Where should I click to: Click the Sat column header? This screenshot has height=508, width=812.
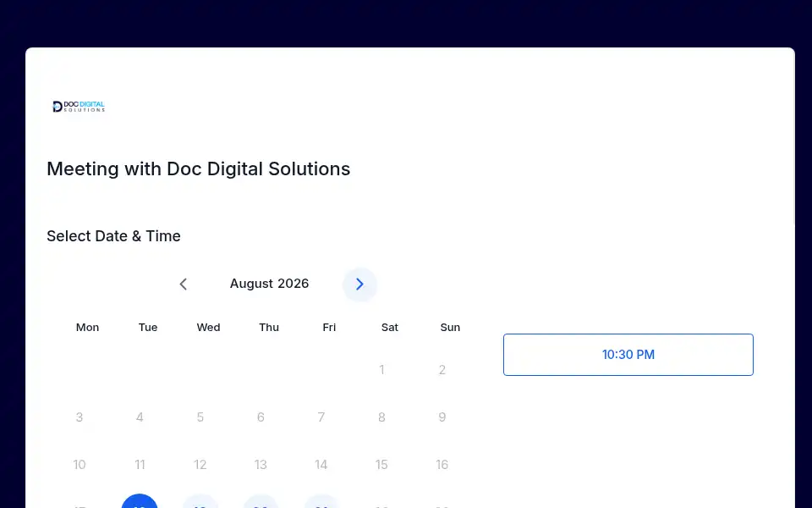tap(390, 327)
